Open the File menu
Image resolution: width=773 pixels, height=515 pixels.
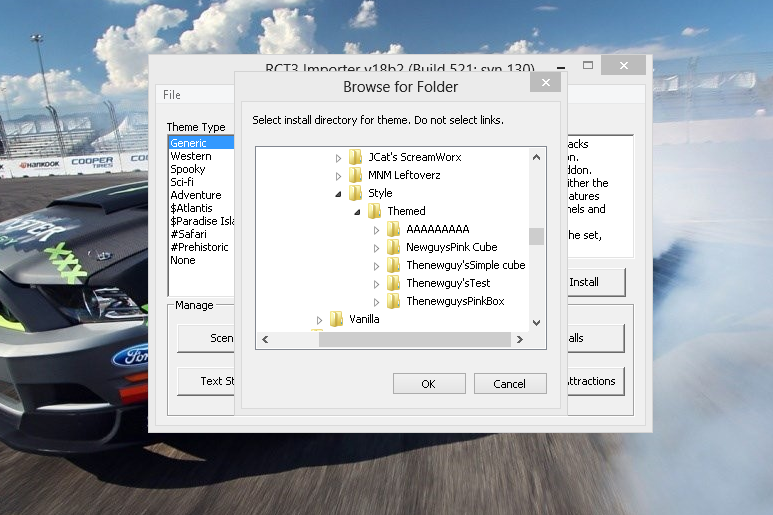pos(172,95)
